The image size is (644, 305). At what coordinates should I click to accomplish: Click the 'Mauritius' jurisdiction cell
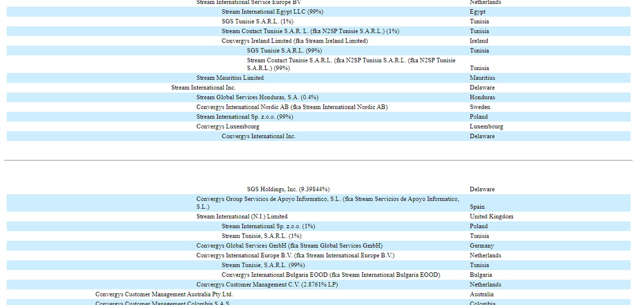tap(482, 78)
